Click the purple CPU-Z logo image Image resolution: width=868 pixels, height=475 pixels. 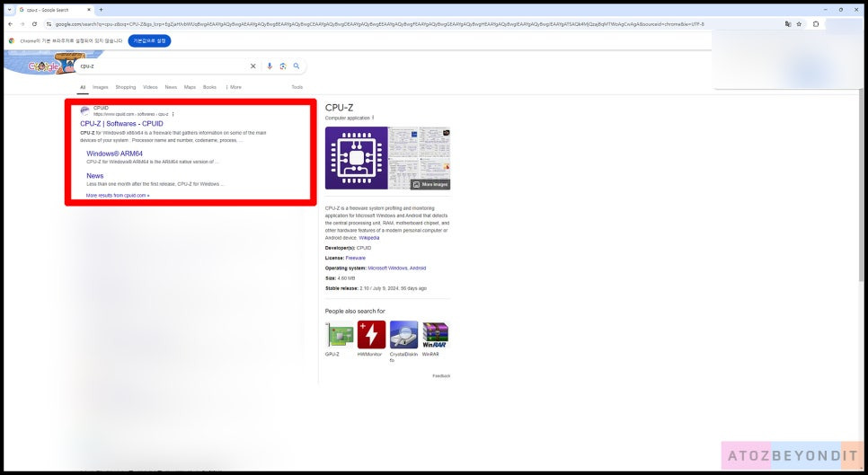(x=357, y=158)
